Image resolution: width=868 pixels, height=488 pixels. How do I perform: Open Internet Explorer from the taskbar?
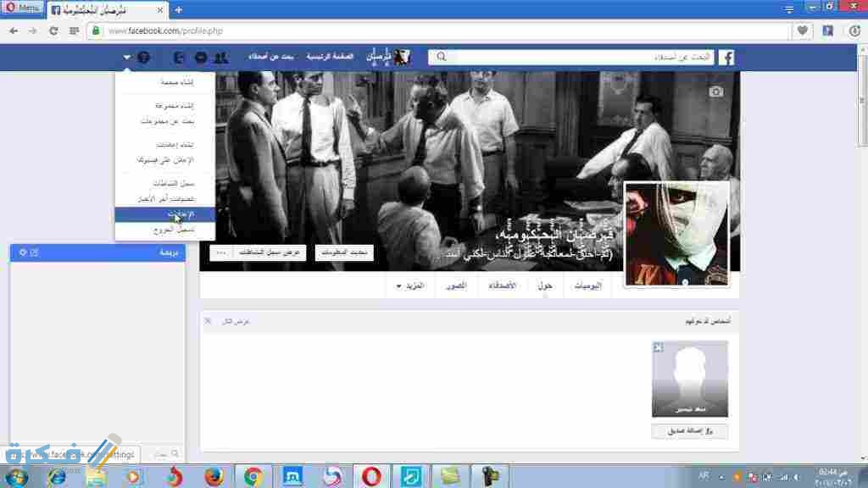coord(56,476)
